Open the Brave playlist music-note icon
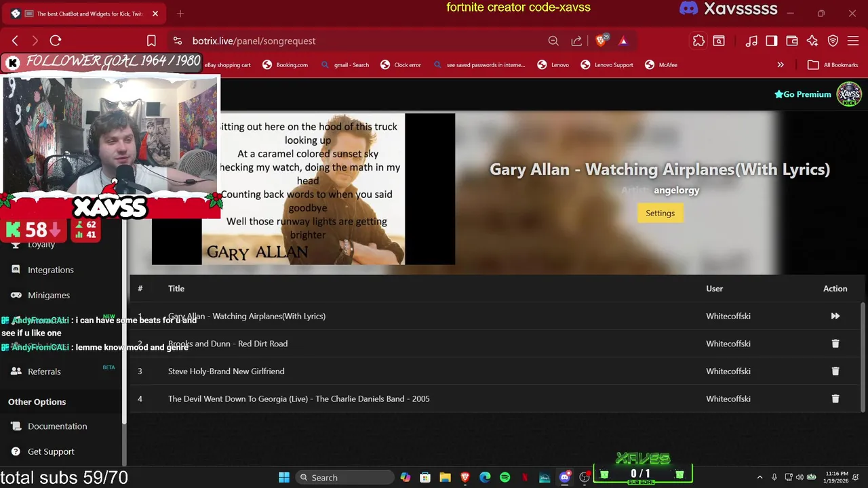The width and height of the screenshot is (868, 488). tap(751, 41)
